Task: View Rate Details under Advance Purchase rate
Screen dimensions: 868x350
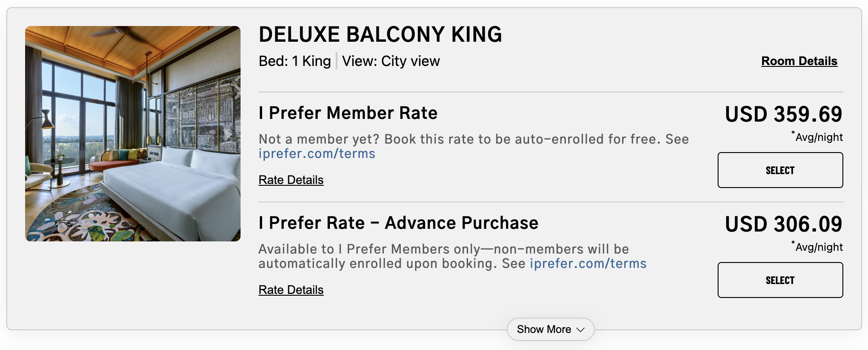Action: (290, 289)
